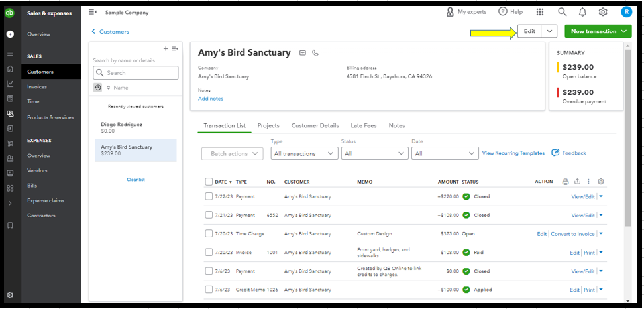Open the bottom-left settings gear icon
Screen dimensions: 644x309
click(x=10, y=294)
